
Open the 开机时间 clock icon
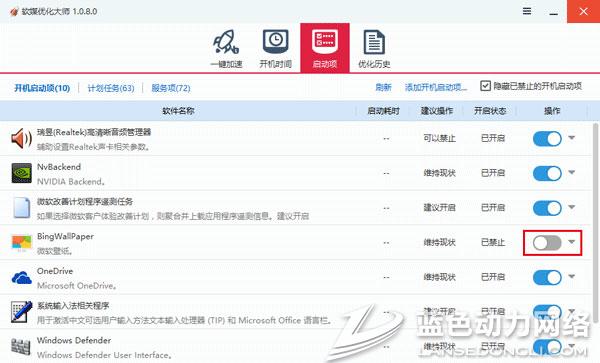[x=276, y=41]
